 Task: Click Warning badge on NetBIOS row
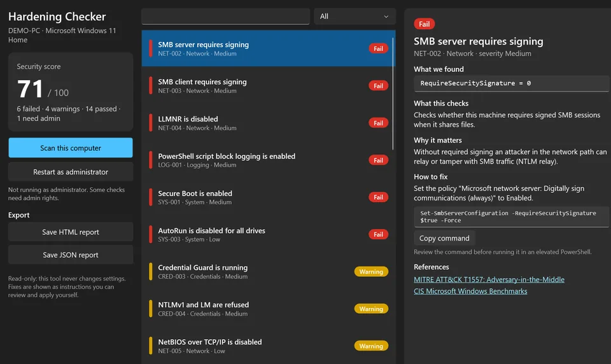[371, 346]
